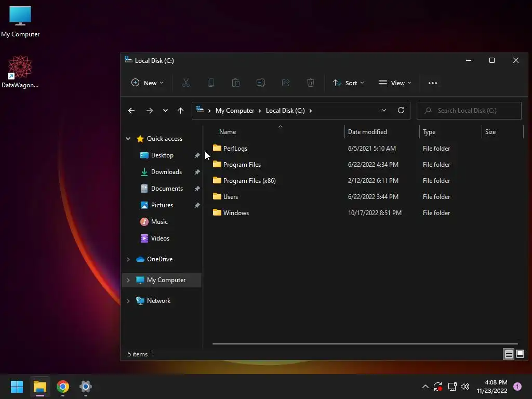The image size is (532, 399).
Task: Switch to large thumbnails view icon
Action: 520,354
